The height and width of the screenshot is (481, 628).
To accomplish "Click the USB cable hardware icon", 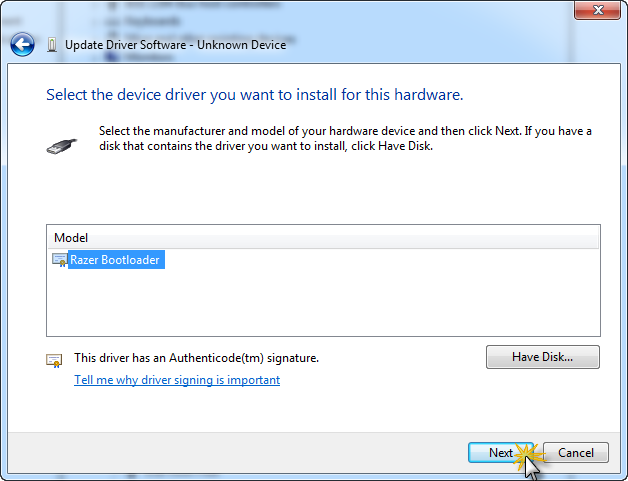I will tap(61, 146).
